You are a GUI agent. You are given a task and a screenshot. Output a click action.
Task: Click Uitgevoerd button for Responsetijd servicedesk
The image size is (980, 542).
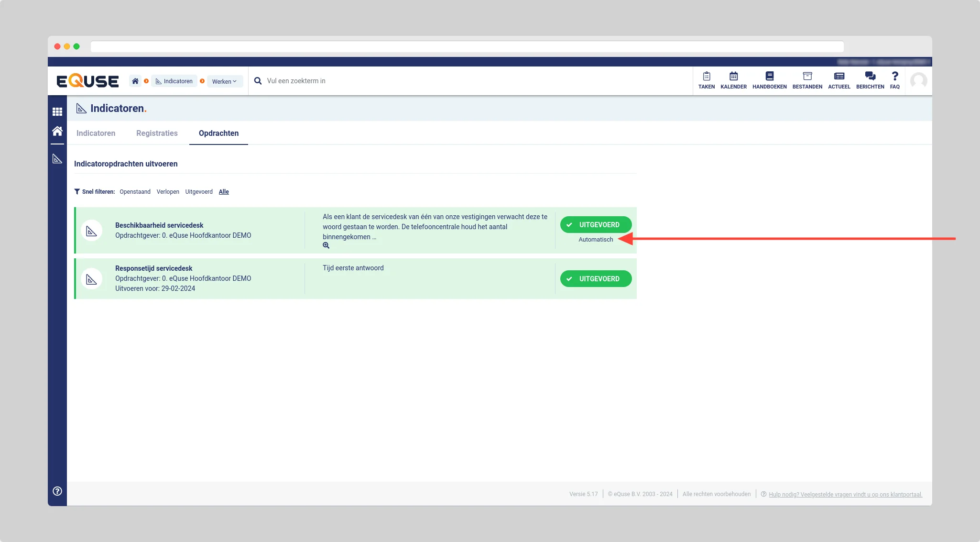[x=596, y=279]
